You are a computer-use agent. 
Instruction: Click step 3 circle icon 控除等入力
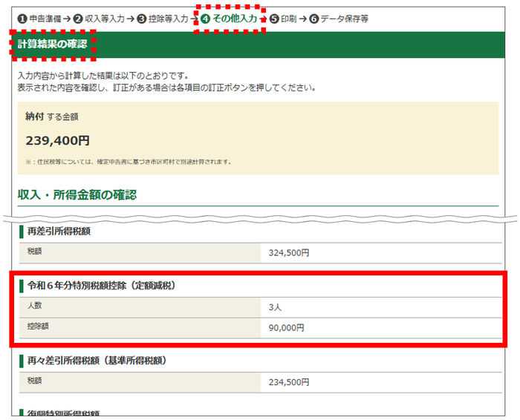pos(142,19)
